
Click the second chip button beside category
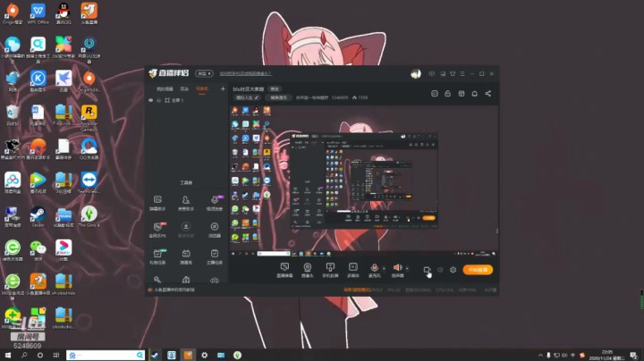click(278, 97)
